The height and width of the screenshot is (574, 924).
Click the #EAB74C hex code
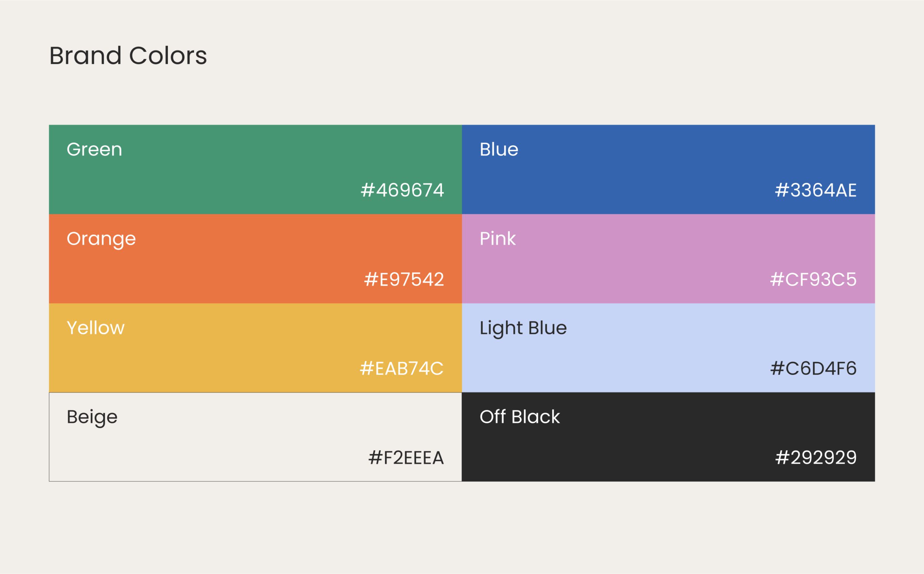pyautogui.click(x=402, y=369)
